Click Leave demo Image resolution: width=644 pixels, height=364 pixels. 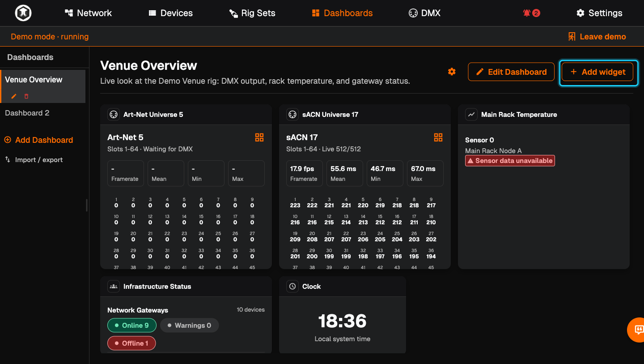pyautogui.click(x=597, y=37)
